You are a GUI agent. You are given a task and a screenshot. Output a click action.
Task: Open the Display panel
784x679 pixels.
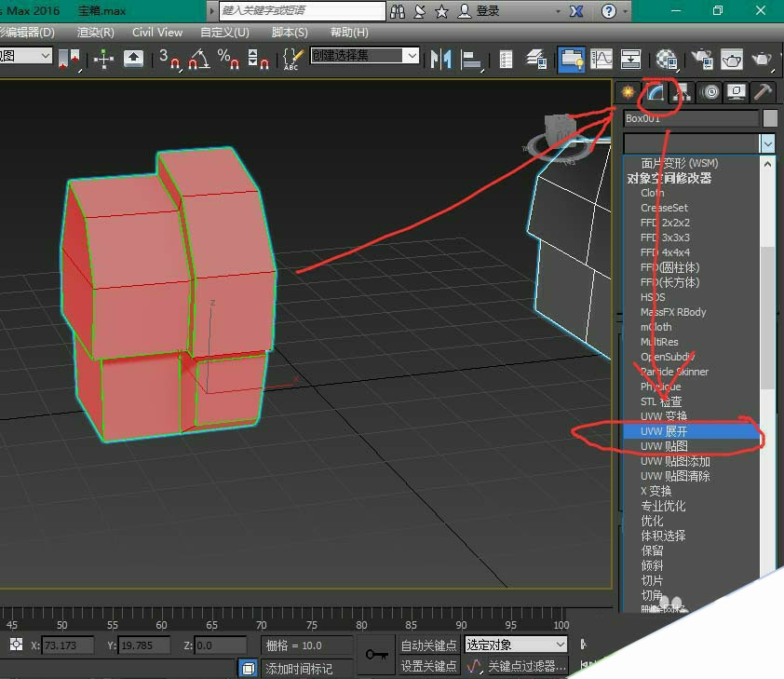735,92
